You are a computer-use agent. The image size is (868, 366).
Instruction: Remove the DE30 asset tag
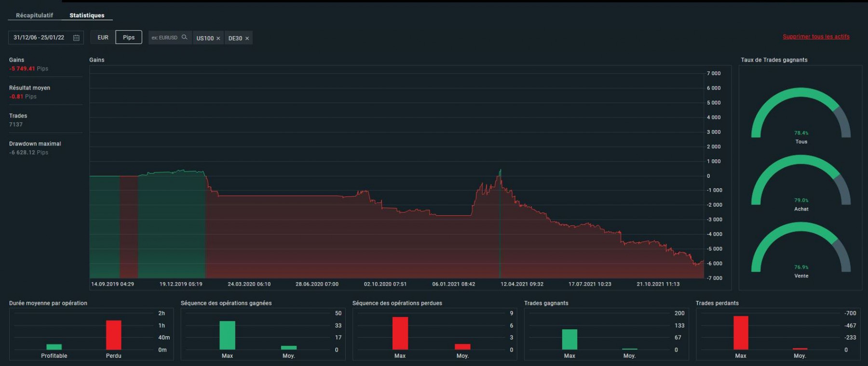(247, 39)
